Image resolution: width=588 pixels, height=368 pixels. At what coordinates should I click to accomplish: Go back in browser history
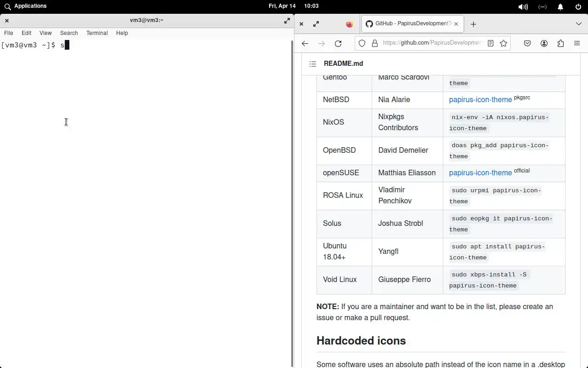[305, 43]
